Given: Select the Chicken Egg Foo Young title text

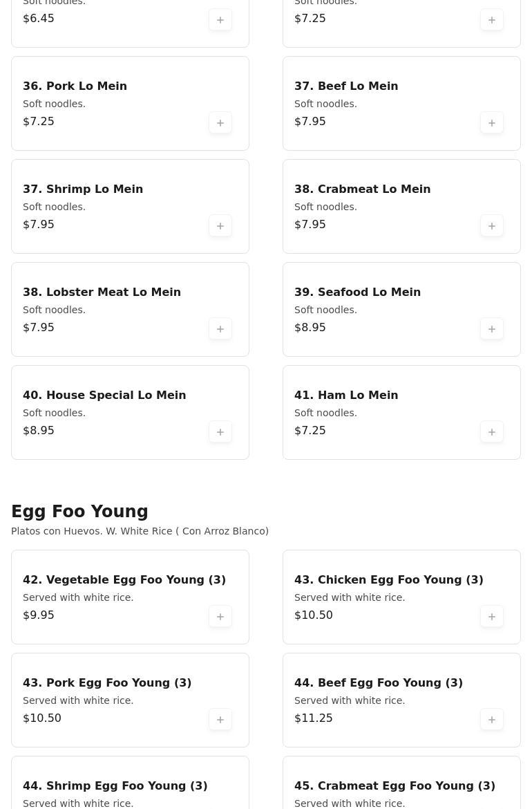Looking at the screenshot, I should tap(388, 579).
